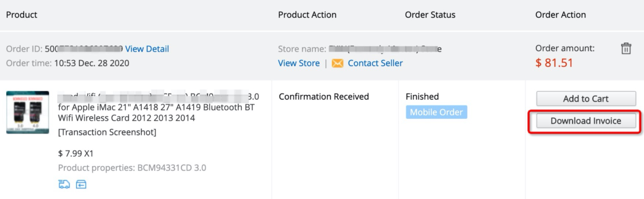Open the View Store link
This screenshot has width=644, height=199.
coord(299,63)
